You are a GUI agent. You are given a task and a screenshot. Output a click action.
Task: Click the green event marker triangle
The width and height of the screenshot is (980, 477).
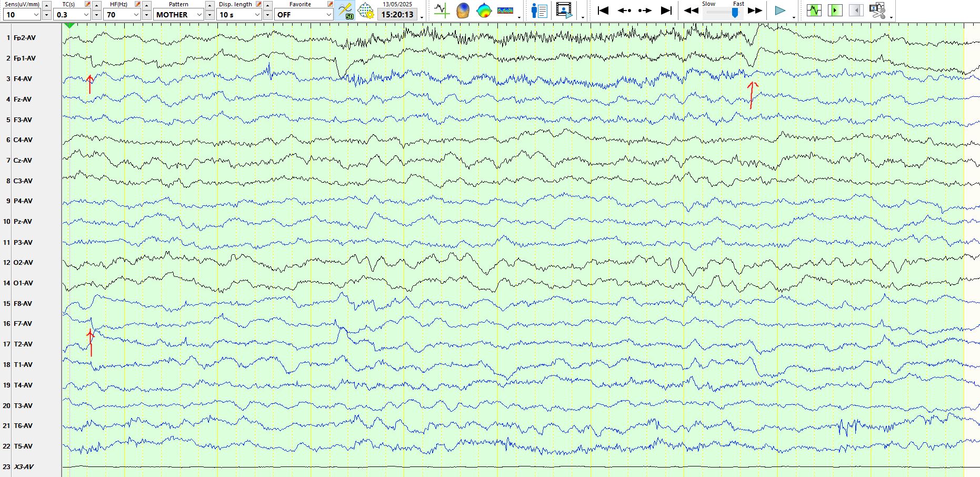tap(69, 26)
